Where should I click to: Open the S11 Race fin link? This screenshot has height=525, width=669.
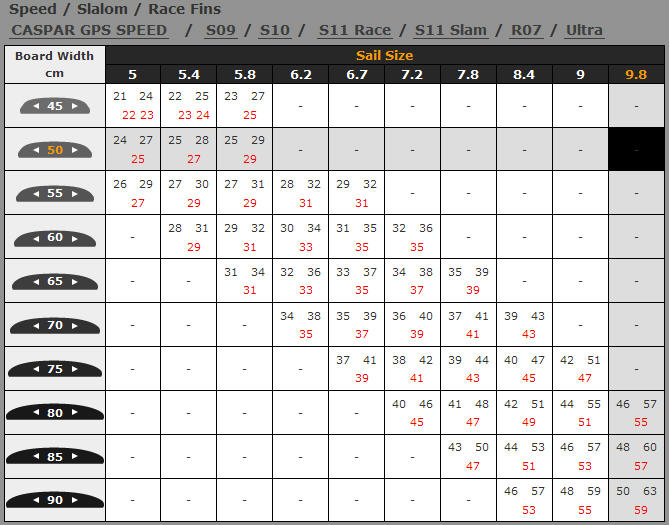(355, 30)
